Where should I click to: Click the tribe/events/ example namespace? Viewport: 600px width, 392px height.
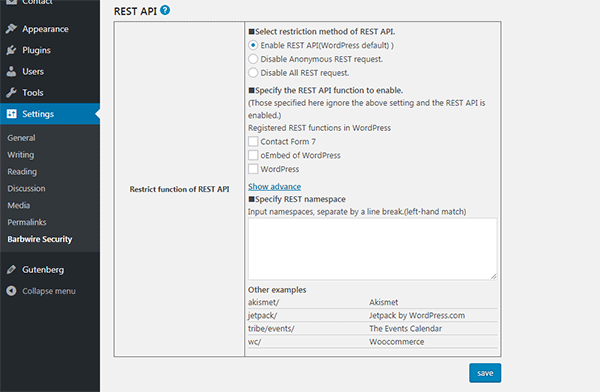(271, 328)
